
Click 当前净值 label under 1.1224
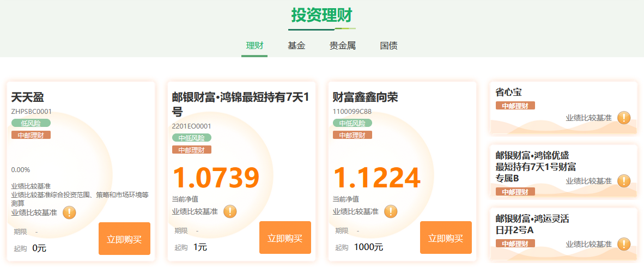[x=345, y=199]
